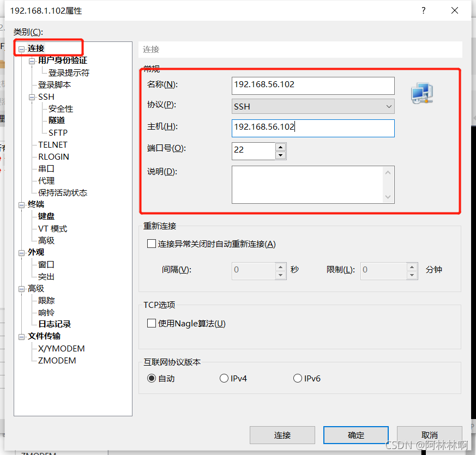Increase the port number with up arrow
476x455 pixels.
coord(281,148)
